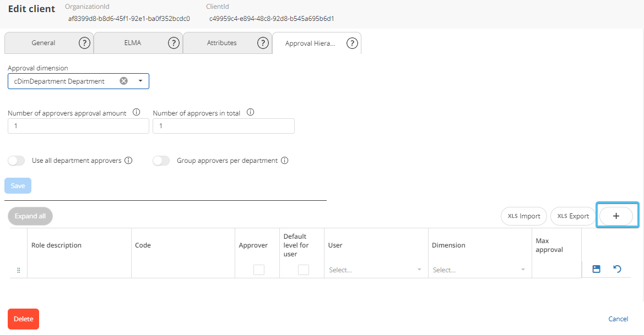Tick the Default level for user checkbox
Viewport: 644px width, 335px height.
pos(303,270)
